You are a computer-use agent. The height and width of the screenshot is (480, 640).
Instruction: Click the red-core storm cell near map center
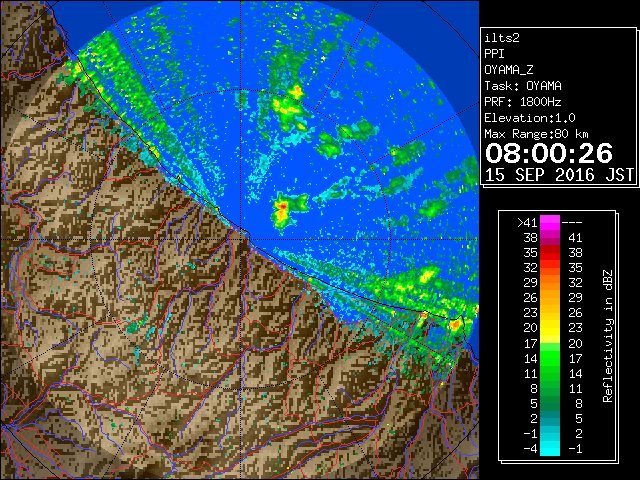[x=282, y=211]
